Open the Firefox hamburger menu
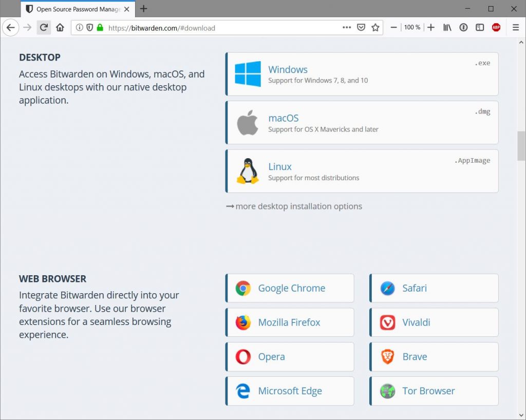Image resolution: width=526 pixels, height=420 pixels. tap(516, 28)
